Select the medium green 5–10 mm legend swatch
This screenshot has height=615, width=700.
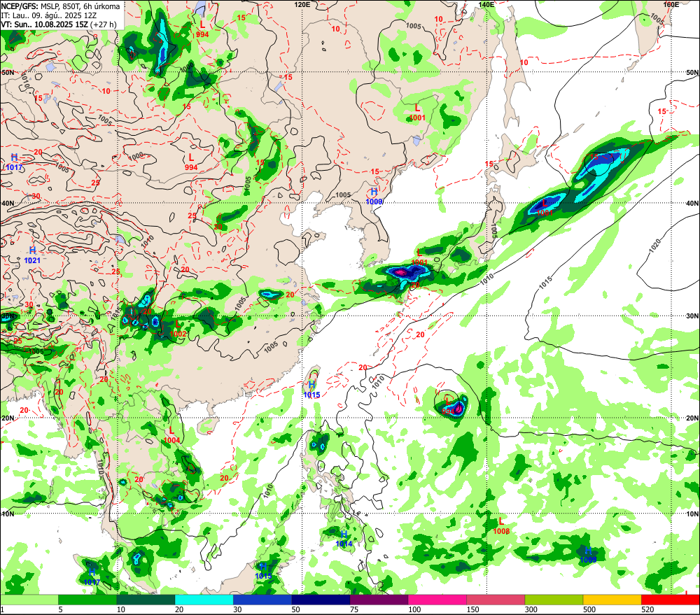[87, 600]
